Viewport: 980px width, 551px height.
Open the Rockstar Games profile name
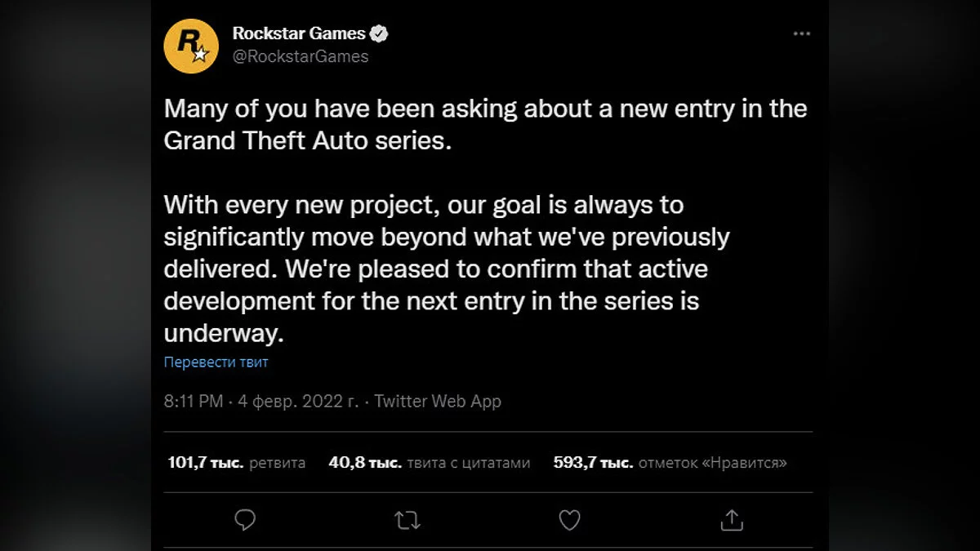(x=299, y=33)
